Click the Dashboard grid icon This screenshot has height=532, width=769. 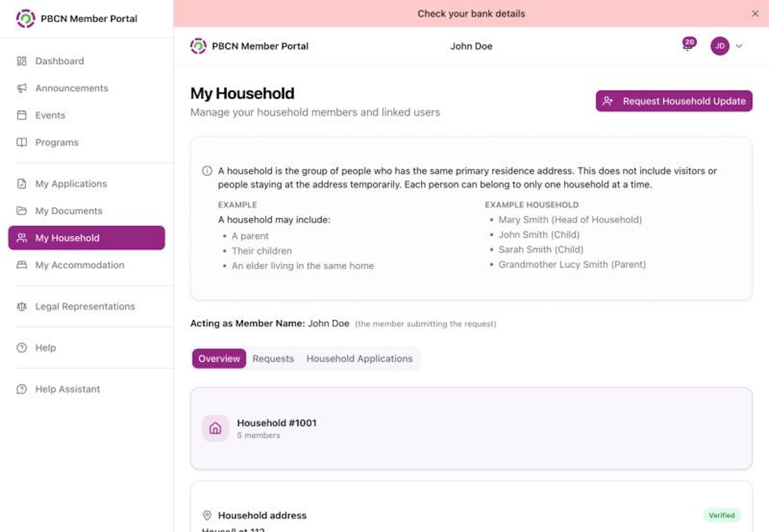(22, 61)
